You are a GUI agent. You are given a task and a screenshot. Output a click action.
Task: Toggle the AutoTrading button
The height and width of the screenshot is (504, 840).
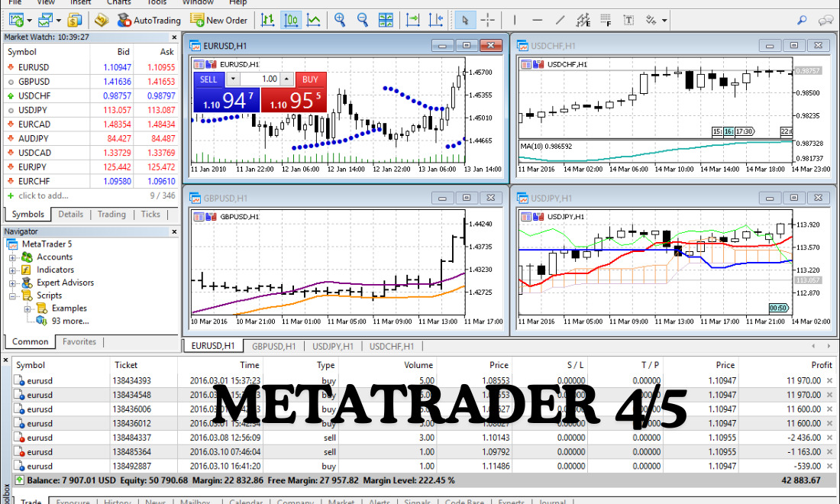149,21
